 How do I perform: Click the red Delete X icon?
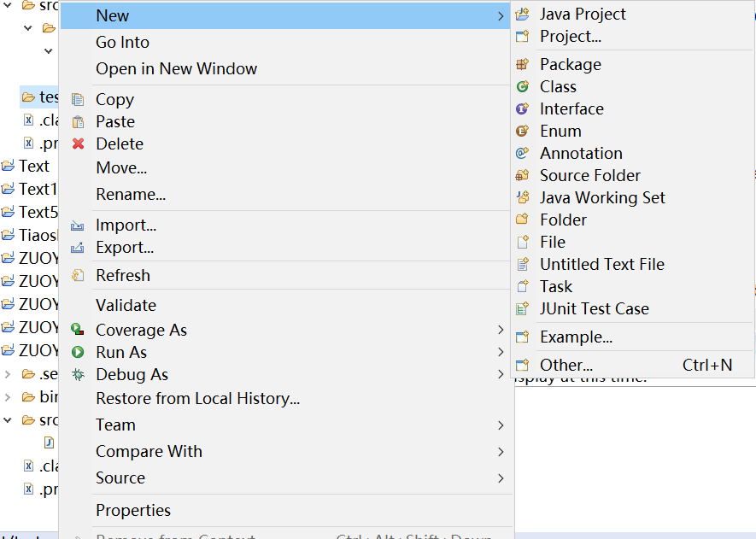pyautogui.click(x=78, y=144)
